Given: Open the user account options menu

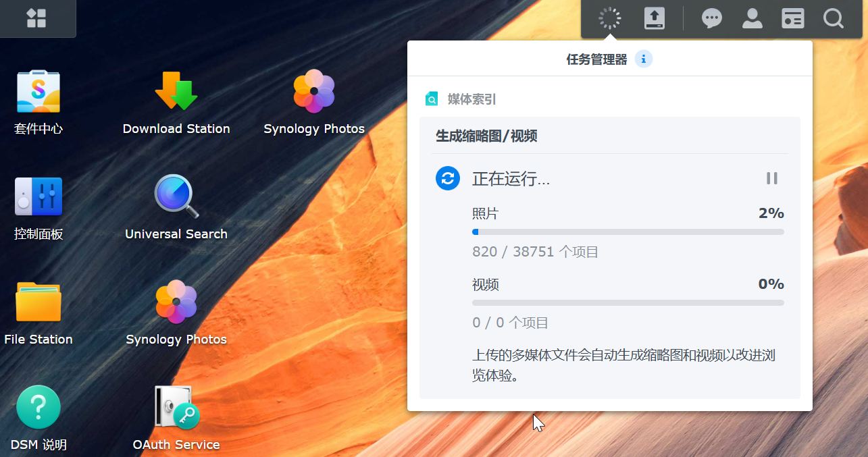Looking at the screenshot, I should point(752,18).
